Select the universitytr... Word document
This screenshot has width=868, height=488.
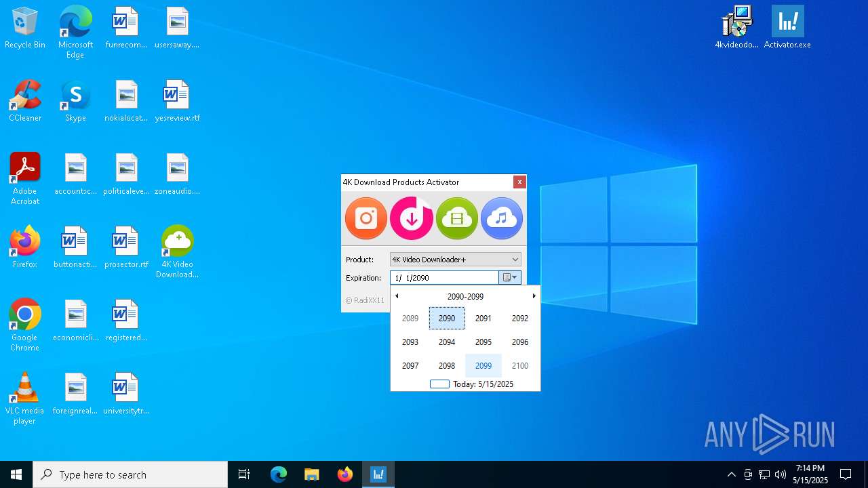point(126,394)
